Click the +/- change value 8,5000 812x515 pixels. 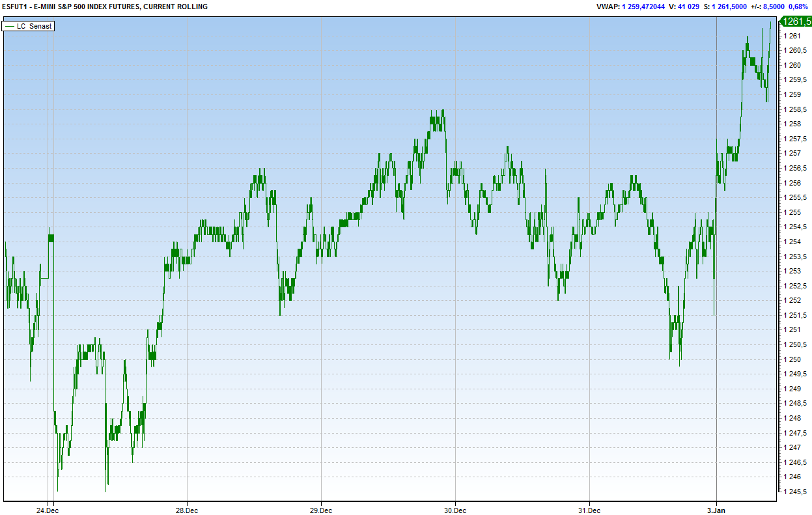(x=774, y=7)
